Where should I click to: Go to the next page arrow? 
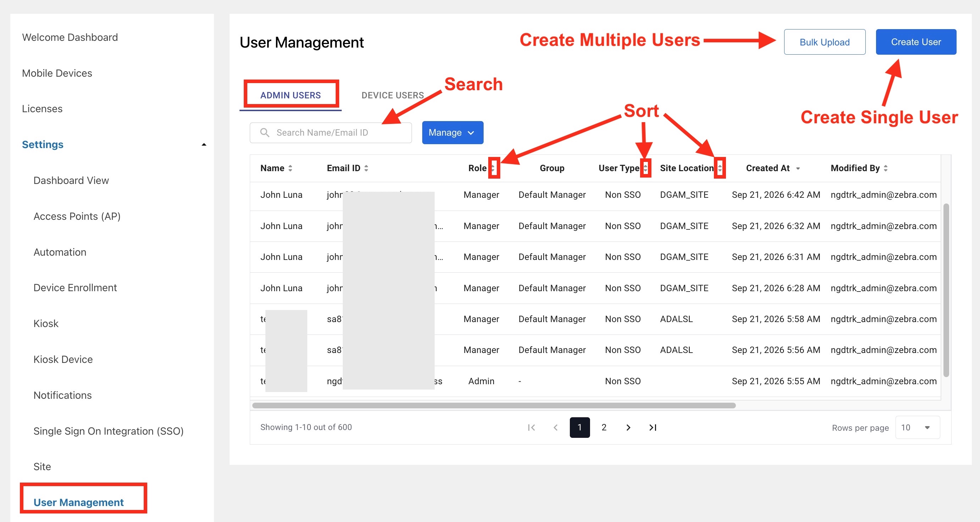(628, 428)
